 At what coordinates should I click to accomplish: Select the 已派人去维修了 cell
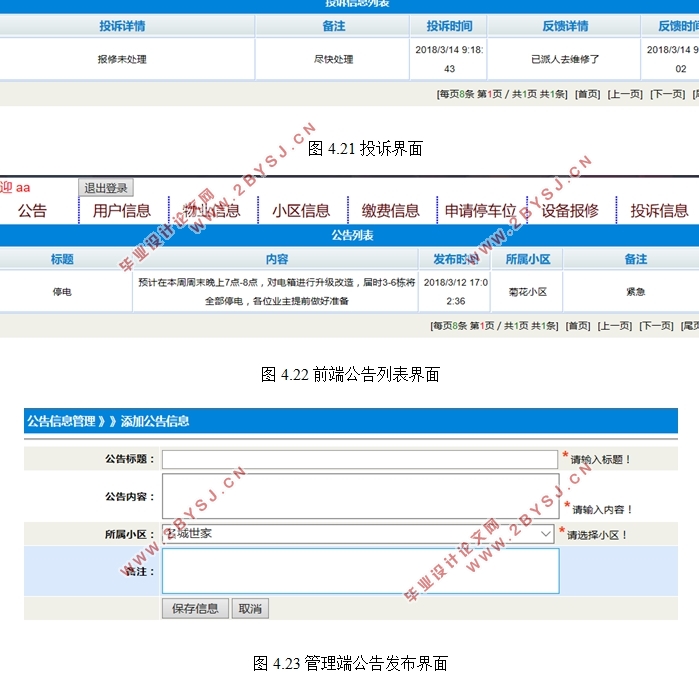point(565,59)
